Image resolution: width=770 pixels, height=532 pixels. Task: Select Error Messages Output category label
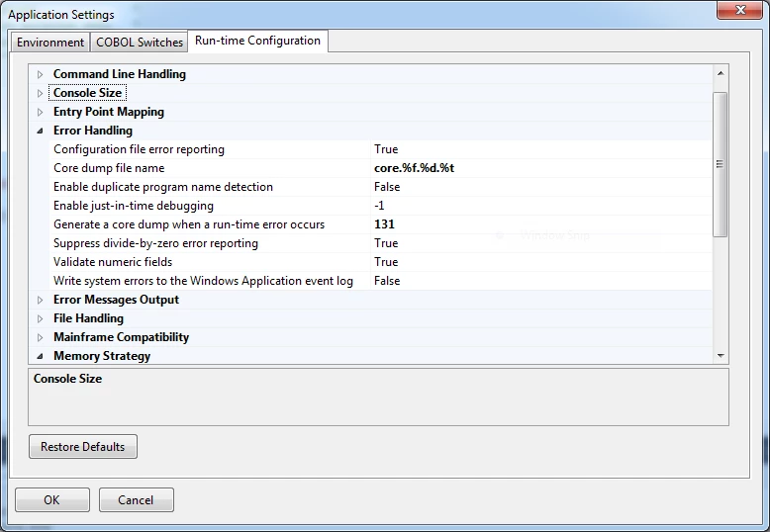pyautogui.click(x=117, y=300)
